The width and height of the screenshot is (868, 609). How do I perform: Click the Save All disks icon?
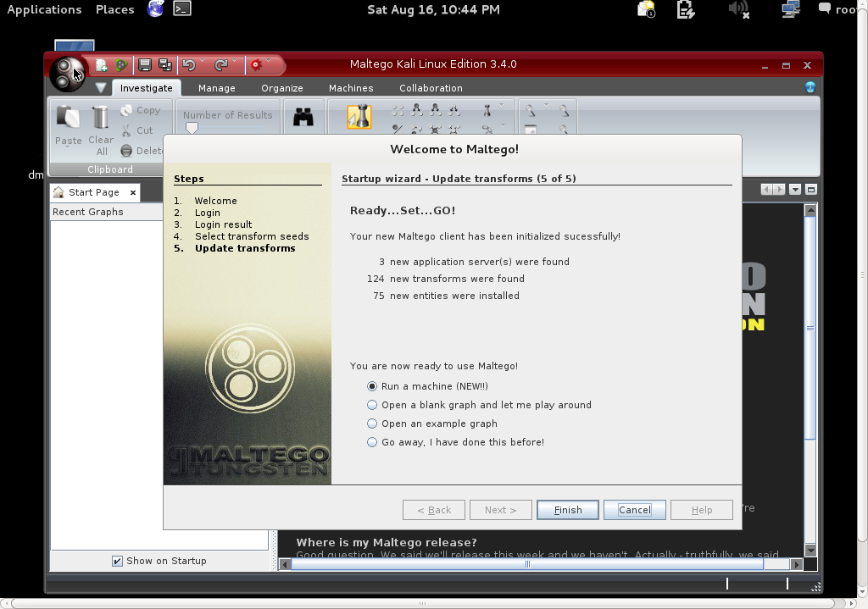pyautogui.click(x=165, y=64)
